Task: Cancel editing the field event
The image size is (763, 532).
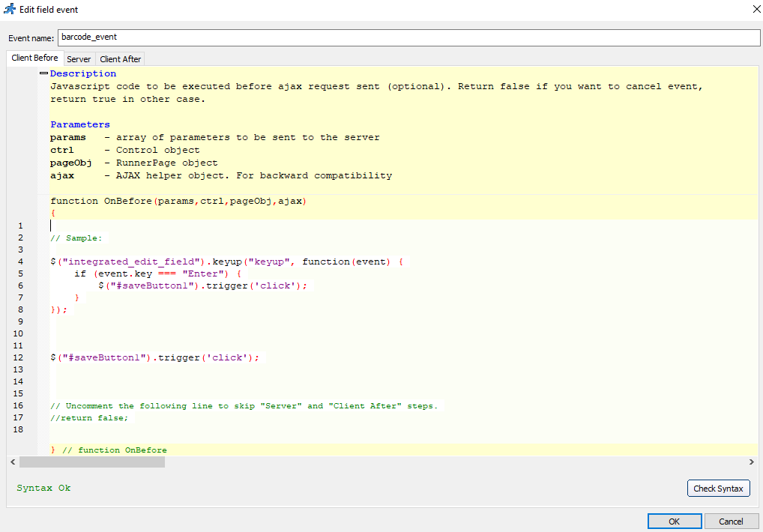Action: click(732, 521)
